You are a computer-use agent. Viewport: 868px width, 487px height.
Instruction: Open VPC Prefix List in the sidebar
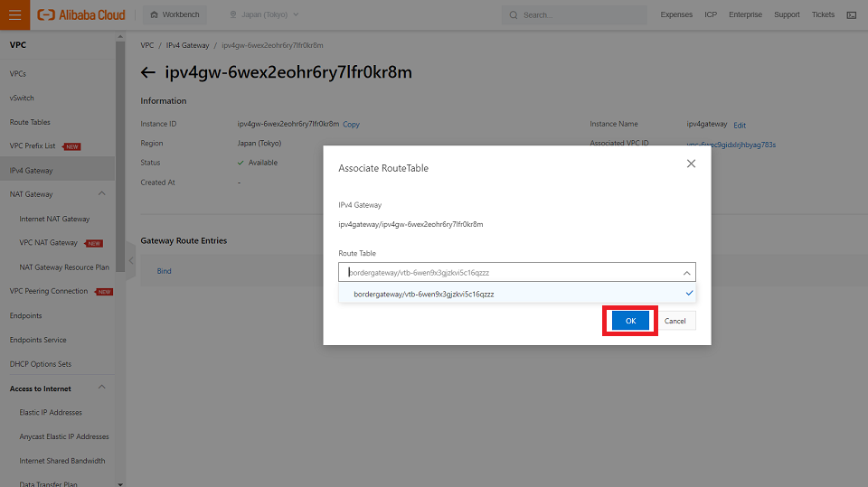coord(33,146)
